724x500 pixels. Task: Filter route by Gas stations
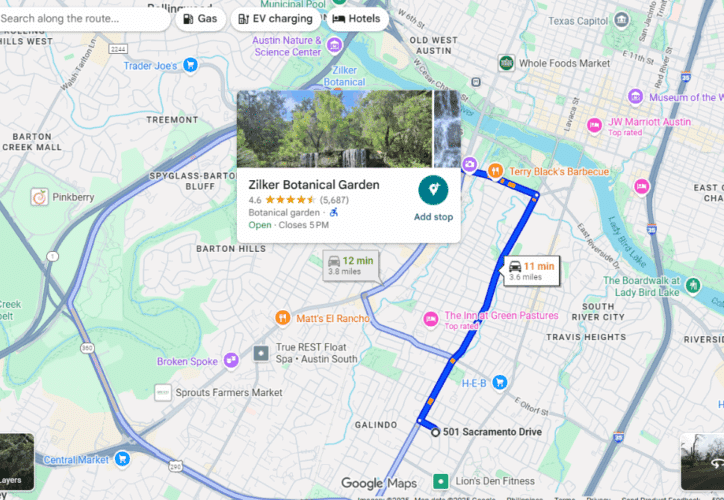pos(200,19)
